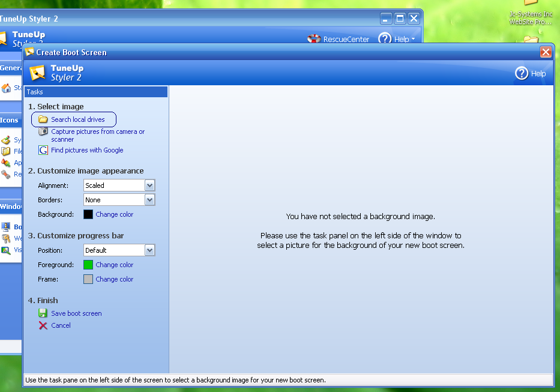
Task: Choose Find pictures with Google
Action: [x=87, y=150]
